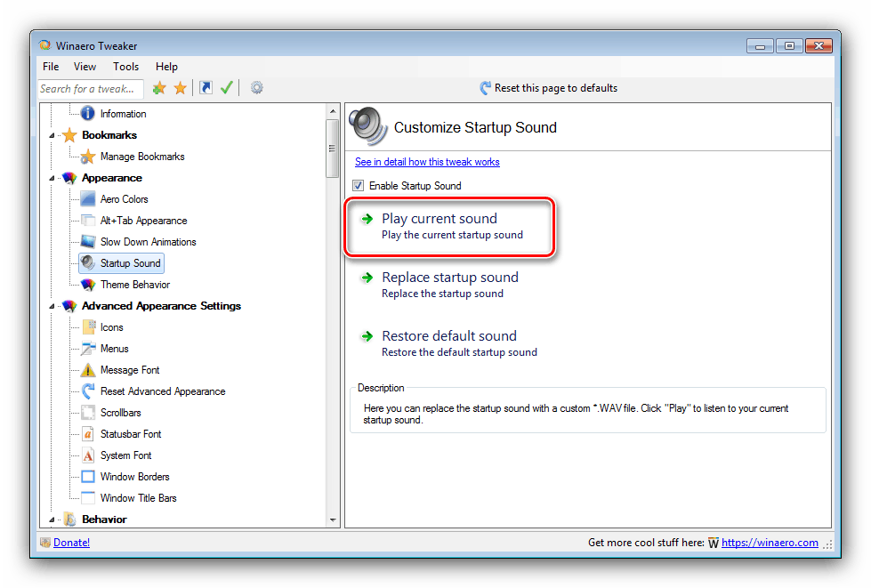Select the Bookmarks tree label
This screenshot has height=588, width=871.
click(x=109, y=135)
